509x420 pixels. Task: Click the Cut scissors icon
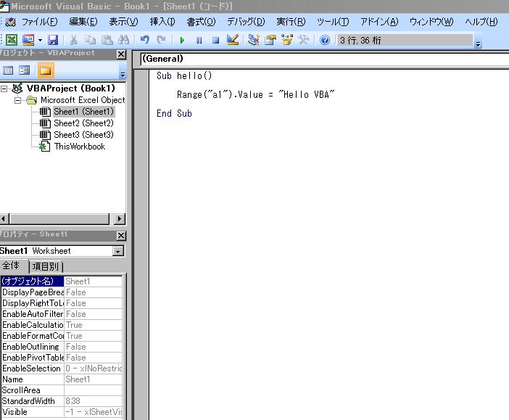pyautogui.click(x=74, y=40)
